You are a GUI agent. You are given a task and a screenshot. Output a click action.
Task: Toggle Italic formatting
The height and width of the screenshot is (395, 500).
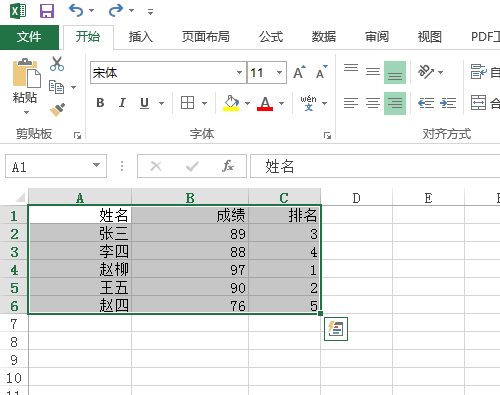click(122, 103)
